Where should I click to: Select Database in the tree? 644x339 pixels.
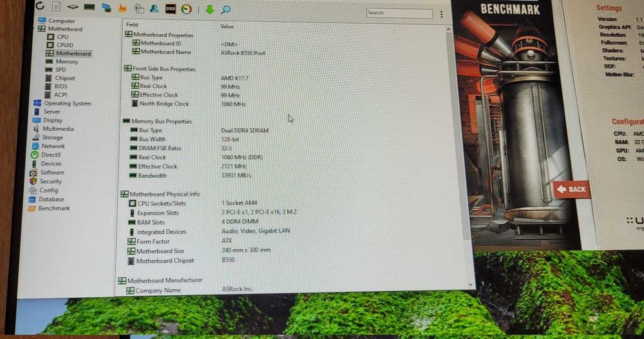click(46, 199)
